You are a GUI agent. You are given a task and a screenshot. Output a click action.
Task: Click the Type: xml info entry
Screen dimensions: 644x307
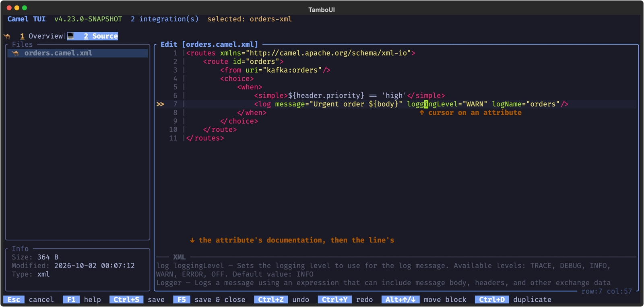click(31, 274)
